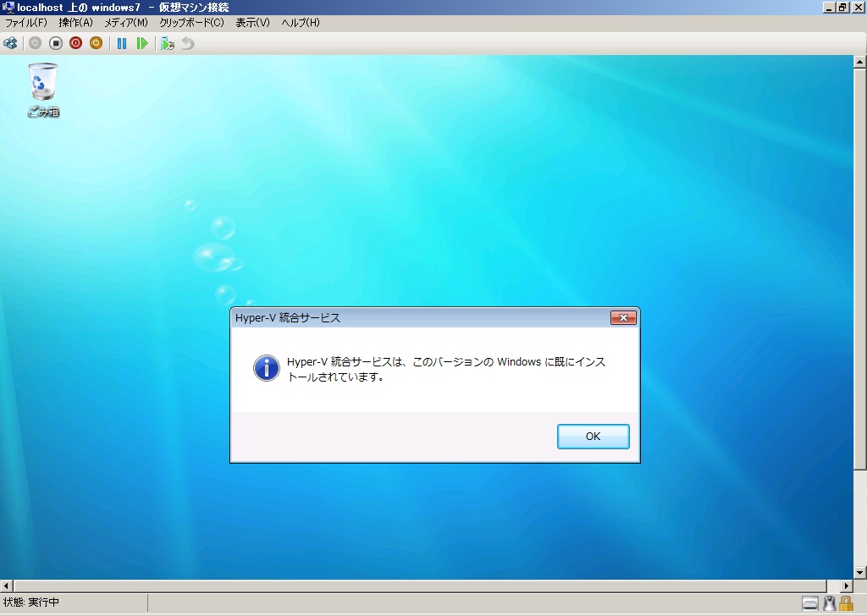
Task: Click the vertical scrollbar up arrow
Action: point(860,62)
